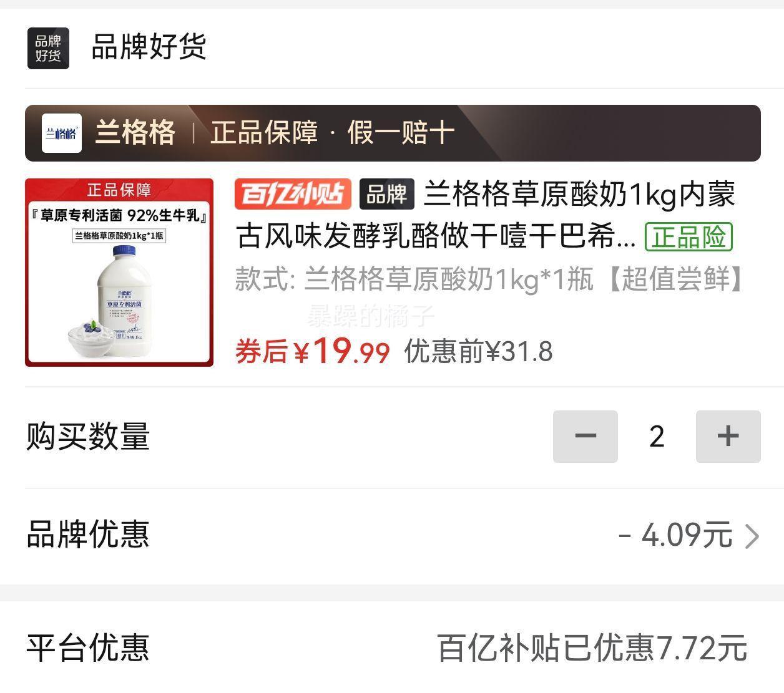Select the 款式 style specification line
Screen dimensions: 784x693
point(490,279)
